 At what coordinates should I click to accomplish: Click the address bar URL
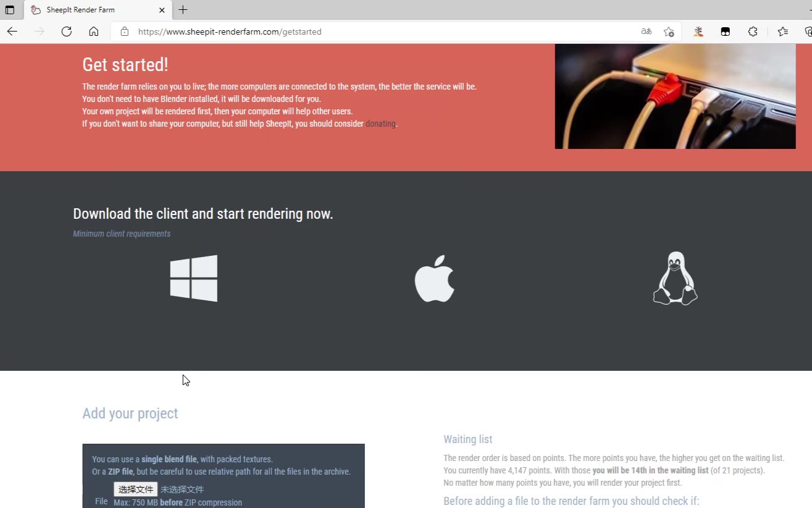230,32
